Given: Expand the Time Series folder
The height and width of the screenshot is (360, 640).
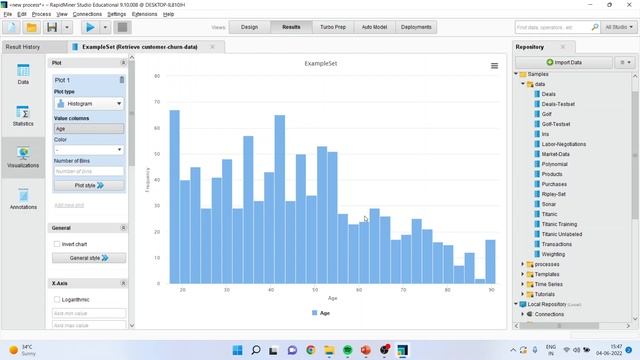Looking at the screenshot, I should [522, 284].
